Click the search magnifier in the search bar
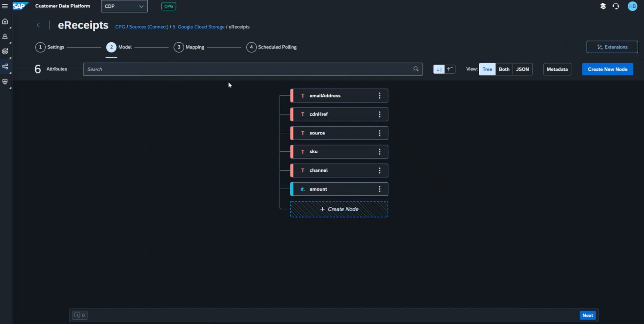 [x=415, y=69]
